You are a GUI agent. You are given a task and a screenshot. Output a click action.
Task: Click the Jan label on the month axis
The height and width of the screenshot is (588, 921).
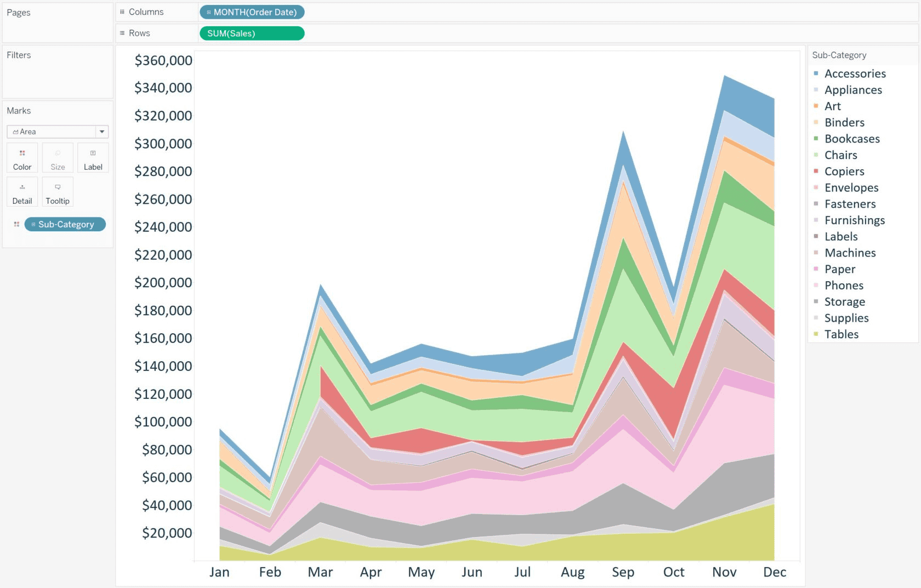(x=219, y=572)
